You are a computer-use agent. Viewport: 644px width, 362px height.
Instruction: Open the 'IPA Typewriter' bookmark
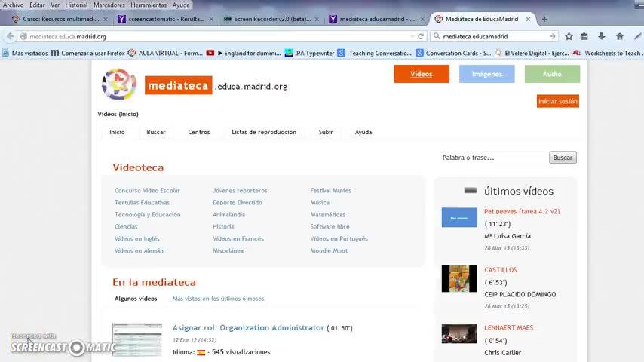(310, 53)
